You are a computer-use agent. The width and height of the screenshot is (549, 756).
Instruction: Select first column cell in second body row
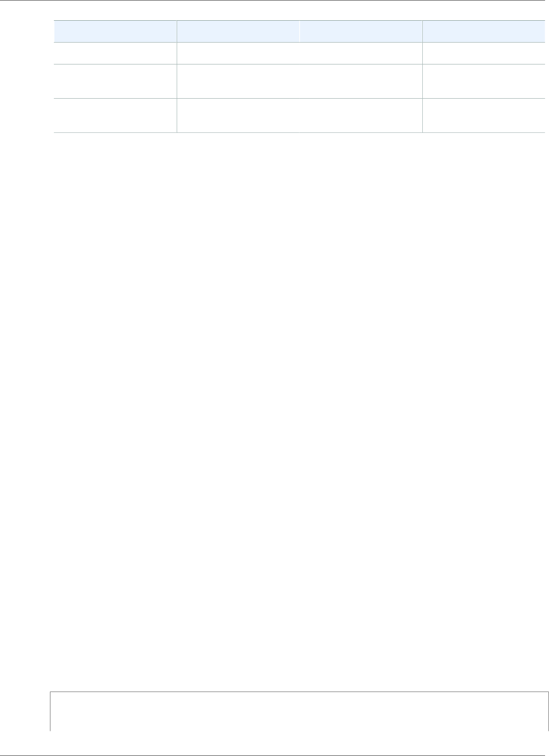click(x=115, y=81)
